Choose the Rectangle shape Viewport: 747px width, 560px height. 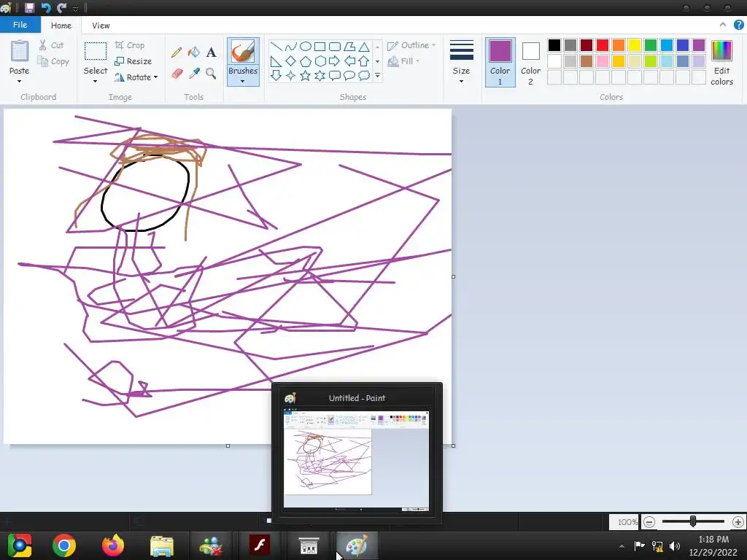[x=320, y=47]
